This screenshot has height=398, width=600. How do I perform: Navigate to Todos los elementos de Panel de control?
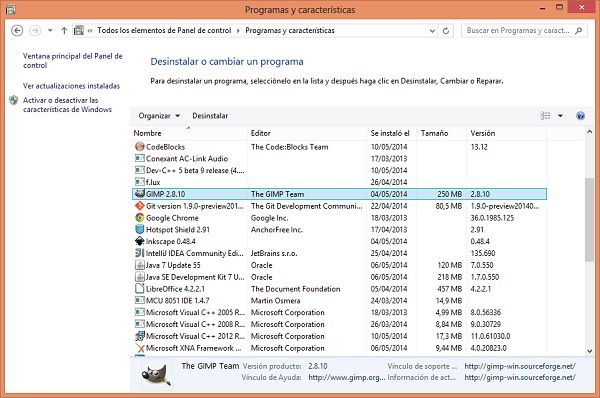coord(164,31)
